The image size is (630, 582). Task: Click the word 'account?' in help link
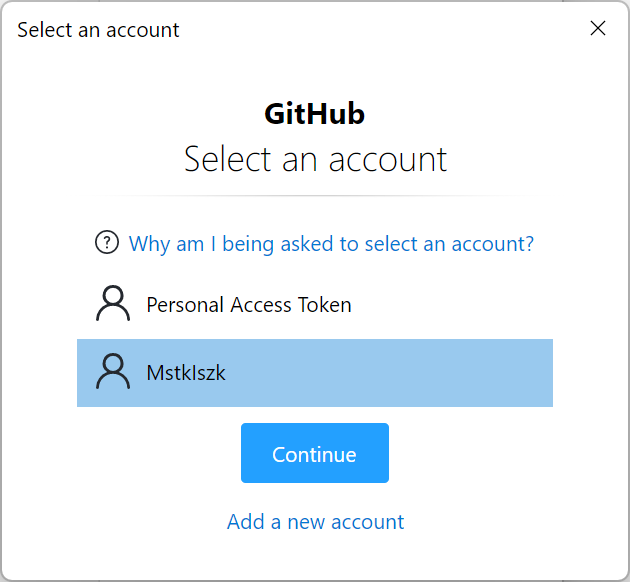[493, 244]
